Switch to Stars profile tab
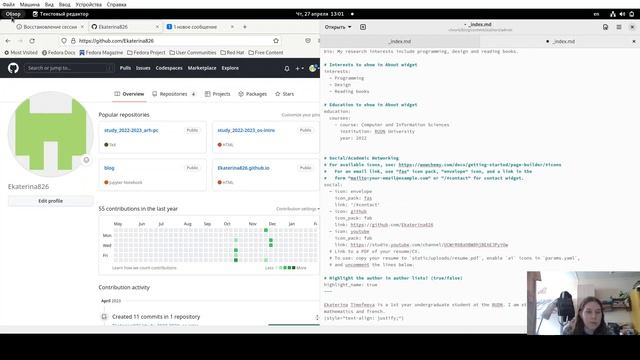The height and width of the screenshot is (360, 640). click(284, 94)
